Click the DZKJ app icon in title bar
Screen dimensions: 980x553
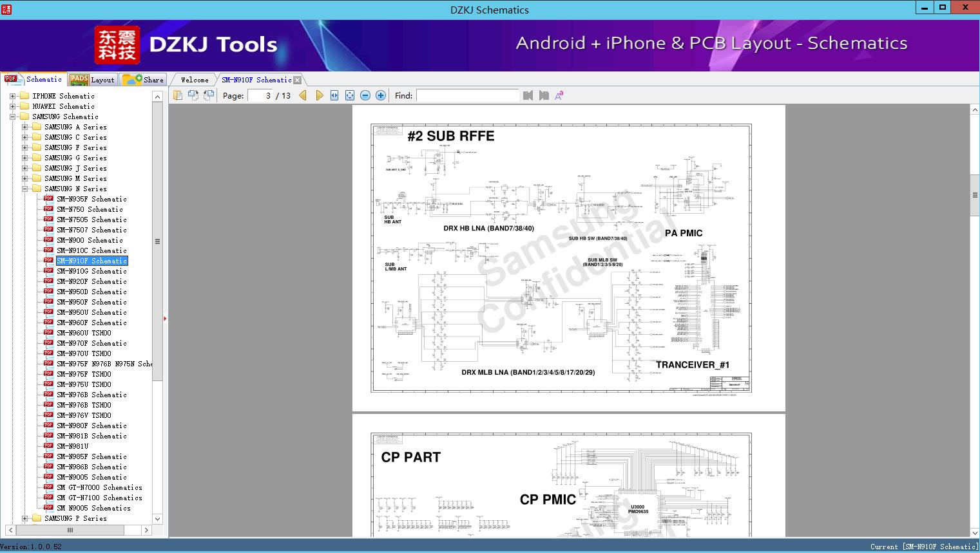click(6, 9)
